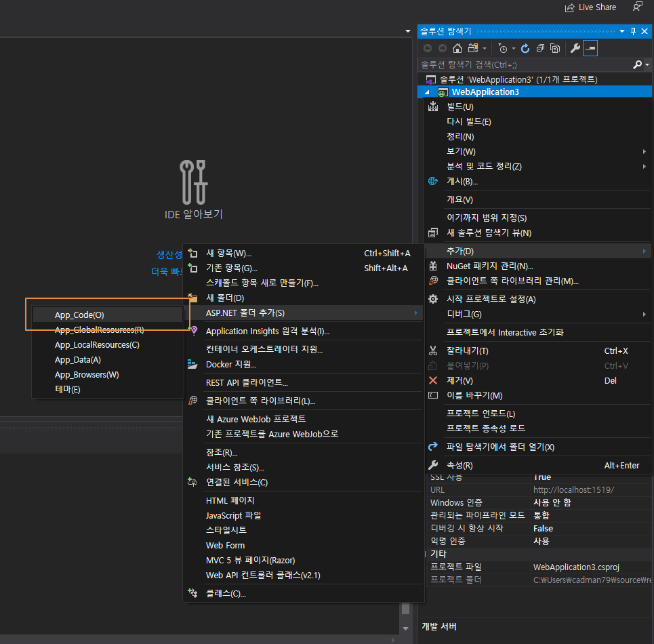654x644 pixels.
Task: Switch views icon in Solution Explorer toolbar
Action: coord(473,48)
